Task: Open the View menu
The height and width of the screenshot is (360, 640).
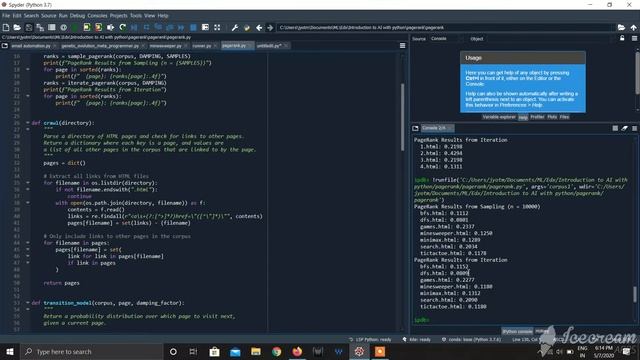Action: [149, 16]
